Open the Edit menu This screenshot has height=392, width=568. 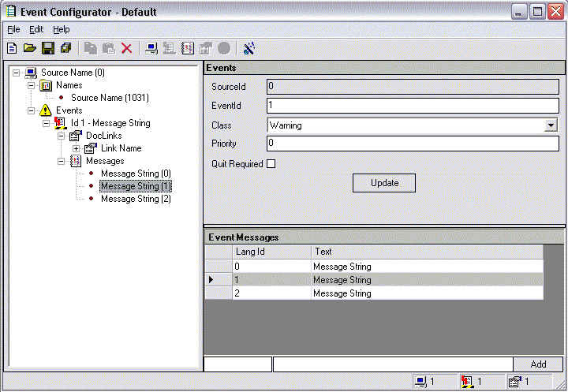coord(36,29)
